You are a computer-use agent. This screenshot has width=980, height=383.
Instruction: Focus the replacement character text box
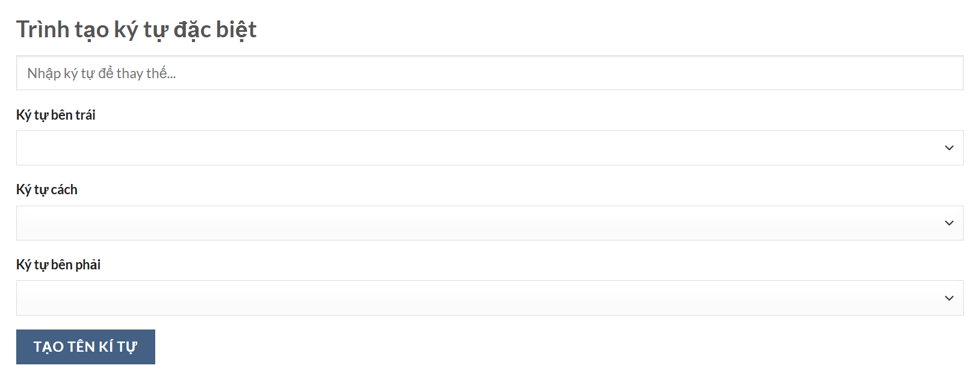pos(489,73)
